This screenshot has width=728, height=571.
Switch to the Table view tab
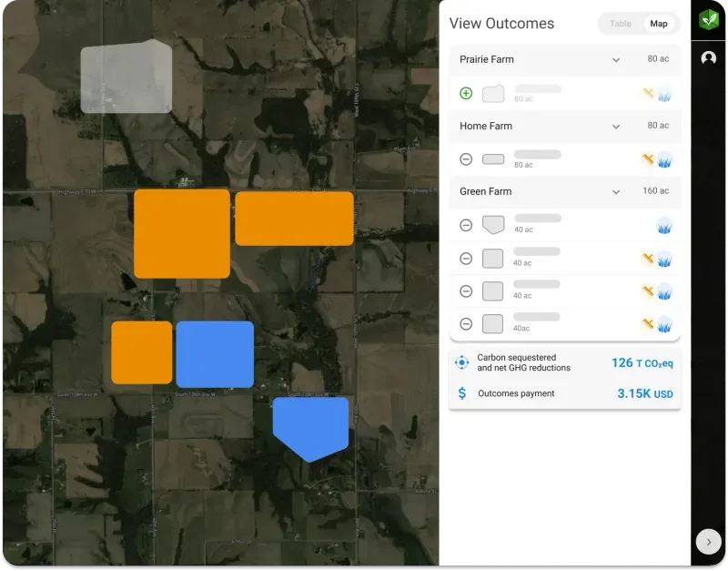(620, 24)
